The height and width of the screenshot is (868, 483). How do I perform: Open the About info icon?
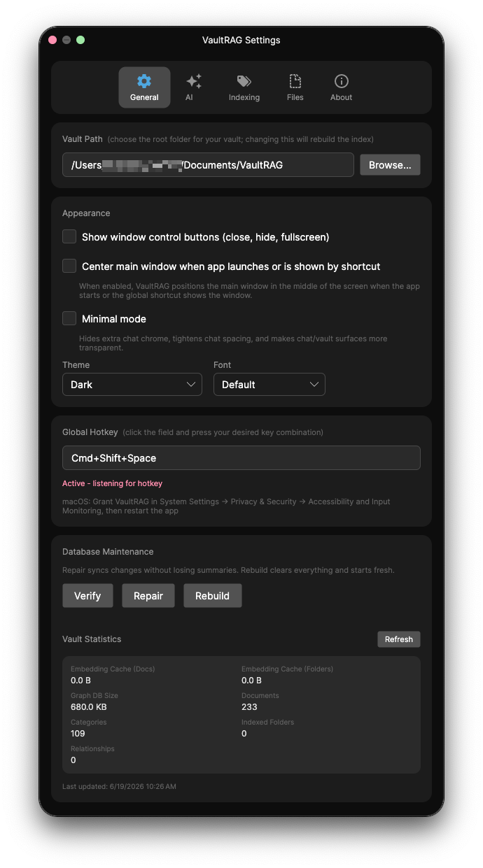[x=341, y=81]
